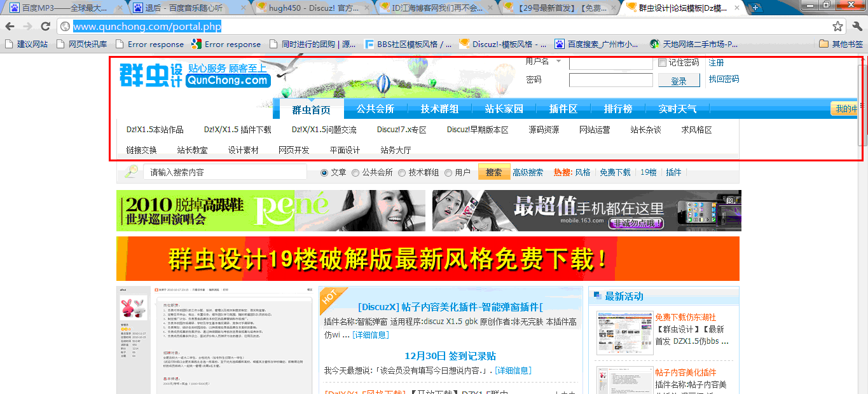Image resolution: width=868 pixels, height=394 pixels.
Task: Open Error response bookmark with colorful icon
Action: click(x=226, y=44)
